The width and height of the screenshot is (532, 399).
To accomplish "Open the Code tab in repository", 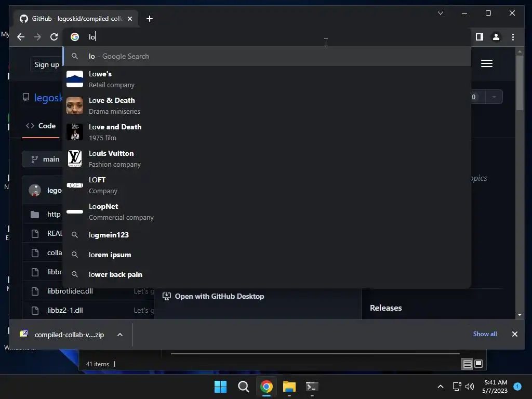I will 41,126.
